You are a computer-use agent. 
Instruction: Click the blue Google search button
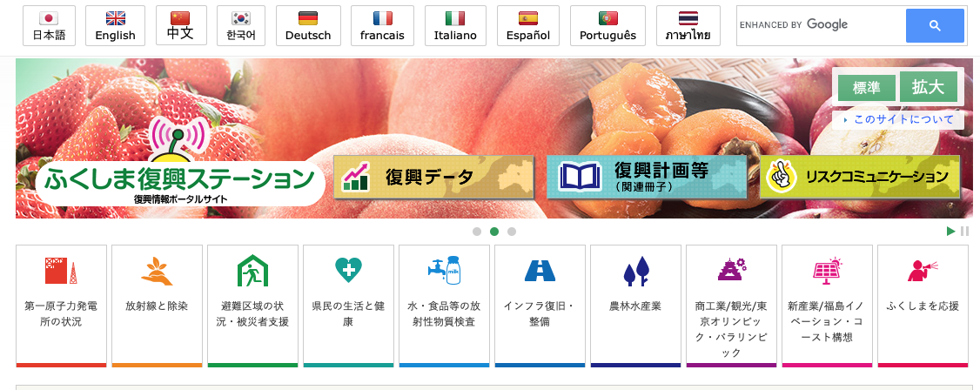tap(935, 25)
